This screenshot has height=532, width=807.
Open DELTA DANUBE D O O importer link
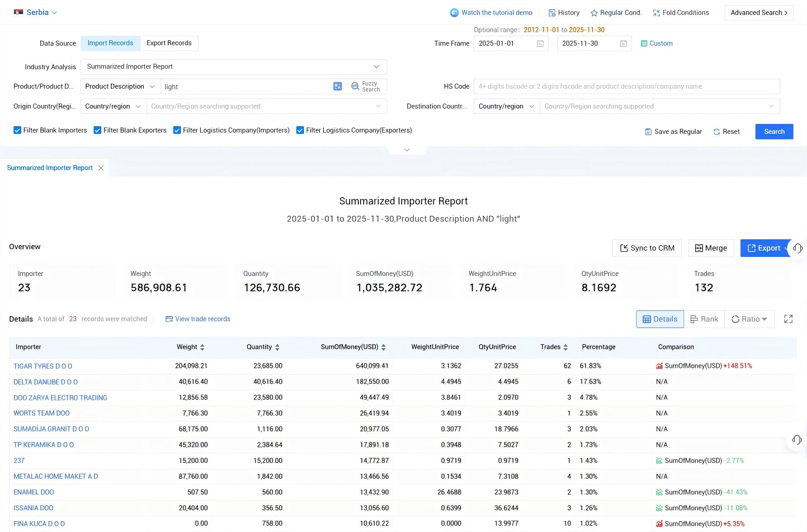pyautogui.click(x=46, y=382)
